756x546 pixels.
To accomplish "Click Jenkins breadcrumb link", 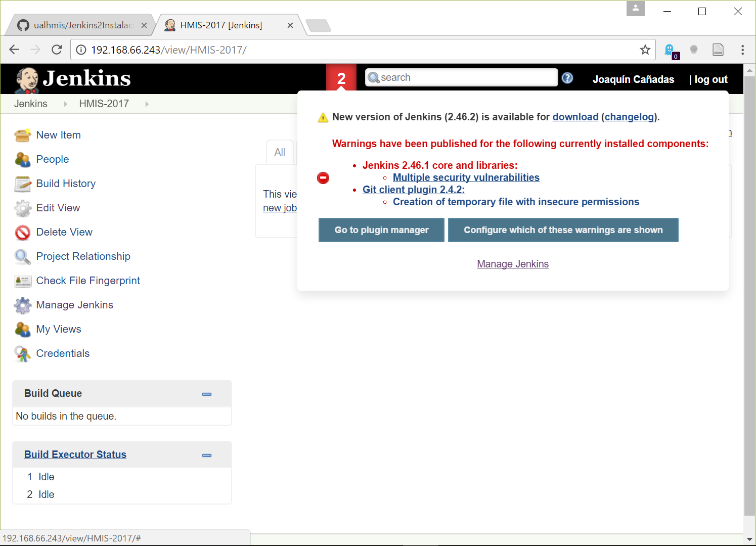I will tap(31, 104).
